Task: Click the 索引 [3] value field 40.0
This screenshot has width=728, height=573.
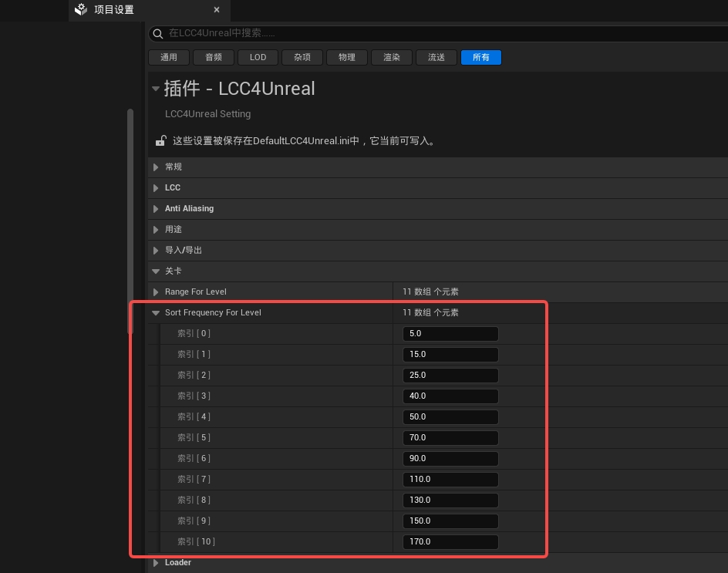Action: point(450,396)
